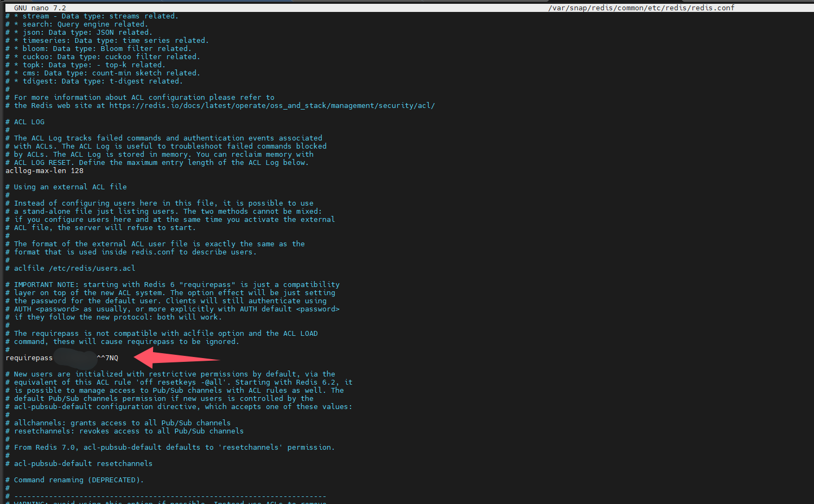The width and height of the screenshot is (814, 504).
Task: Place cursor on the "search: Query engine related" line
Action: click(x=77, y=24)
